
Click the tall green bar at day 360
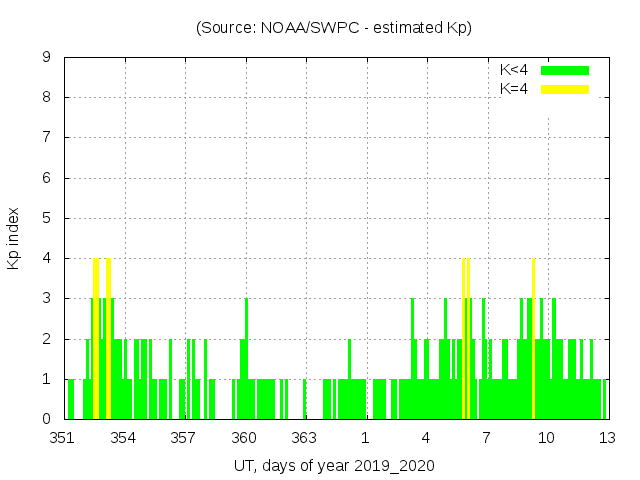point(246,360)
